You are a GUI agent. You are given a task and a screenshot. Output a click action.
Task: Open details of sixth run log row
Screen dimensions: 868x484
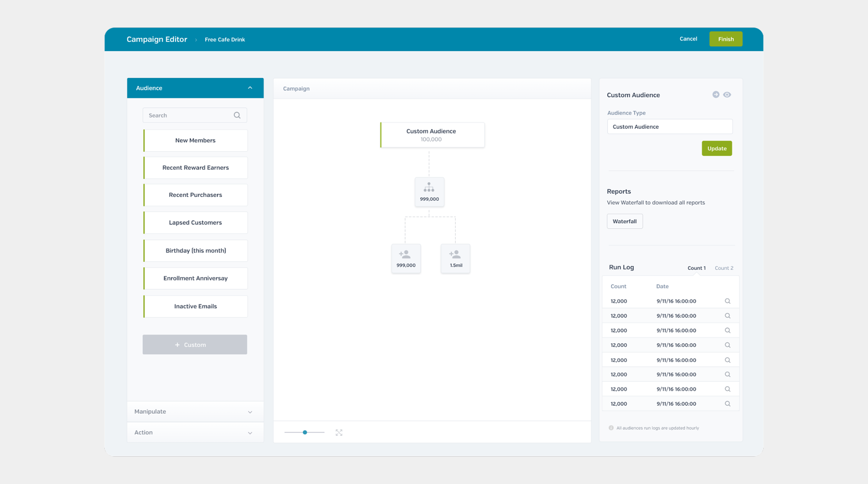[x=727, y=374]
